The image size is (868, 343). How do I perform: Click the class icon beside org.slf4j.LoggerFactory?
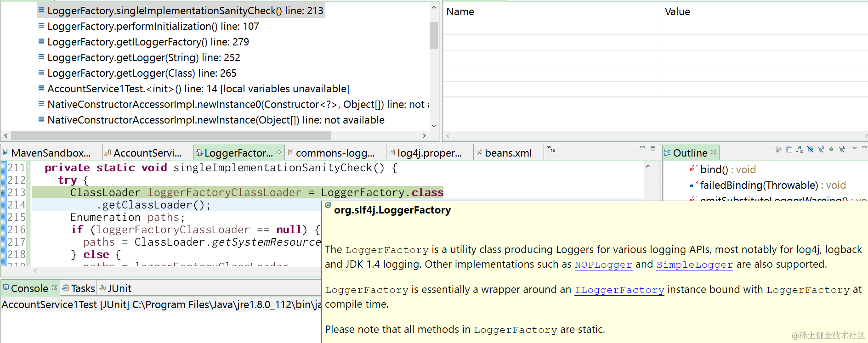click(x=328, y=206)
